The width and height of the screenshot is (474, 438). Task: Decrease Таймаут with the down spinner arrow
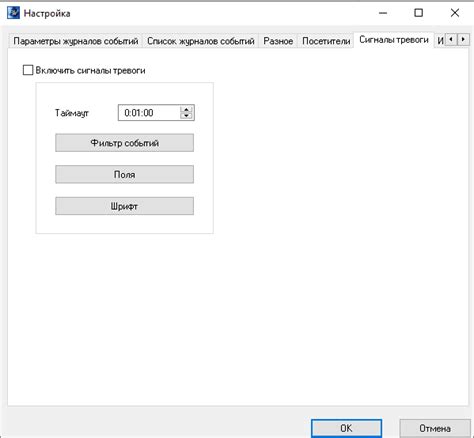[x=186, y=116]
